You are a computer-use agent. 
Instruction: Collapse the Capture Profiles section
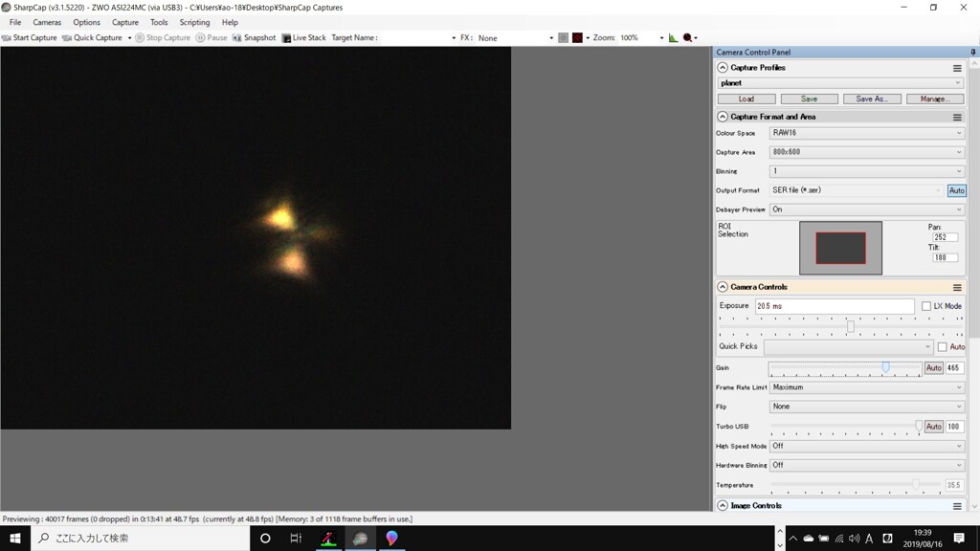[x=723, y=68]
